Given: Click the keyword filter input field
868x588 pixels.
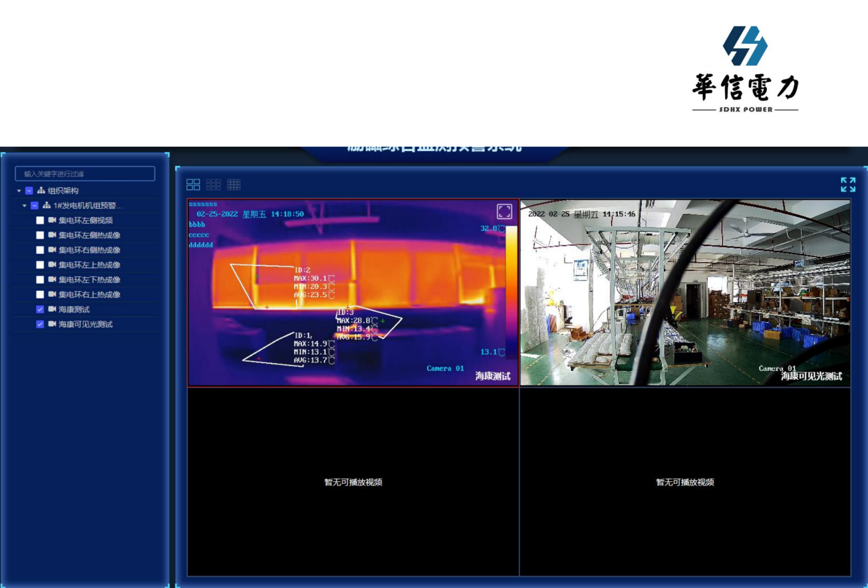Looking at the screenshot, I should (85, 174).
